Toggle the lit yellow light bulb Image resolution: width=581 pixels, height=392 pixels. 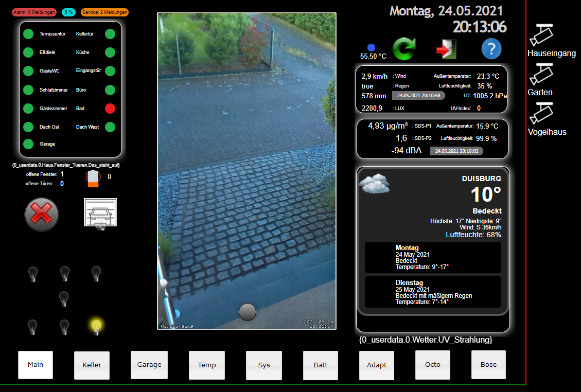pos(96,327)
